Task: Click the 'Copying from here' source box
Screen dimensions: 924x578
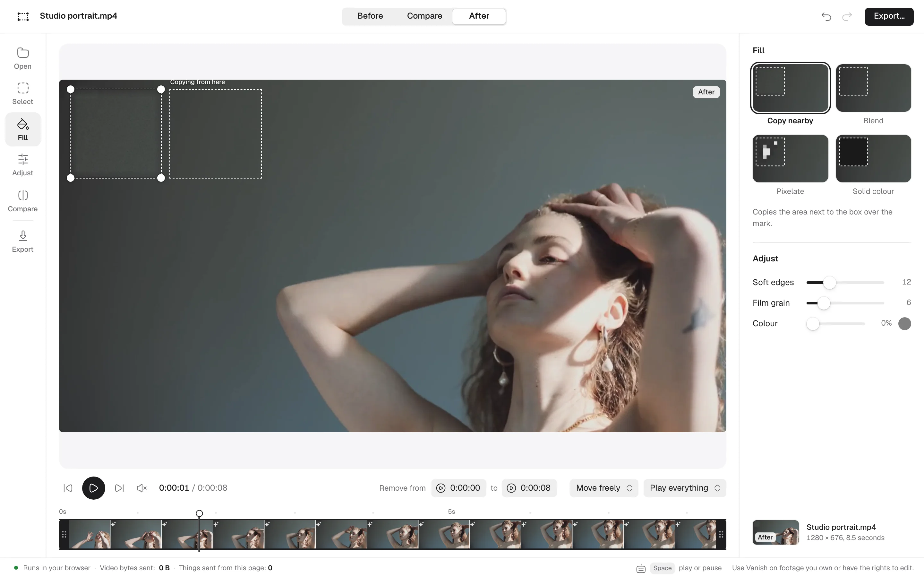Action: (x=216, y=134)
